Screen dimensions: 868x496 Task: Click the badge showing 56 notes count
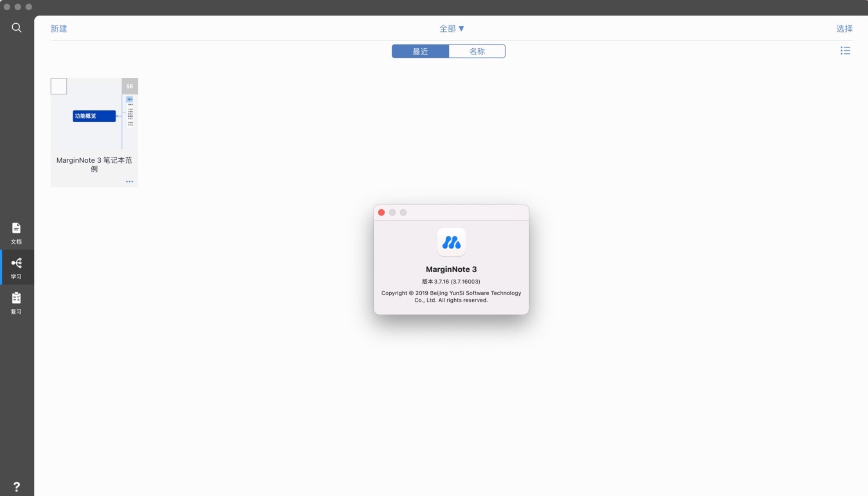click(x=129, y=86)
